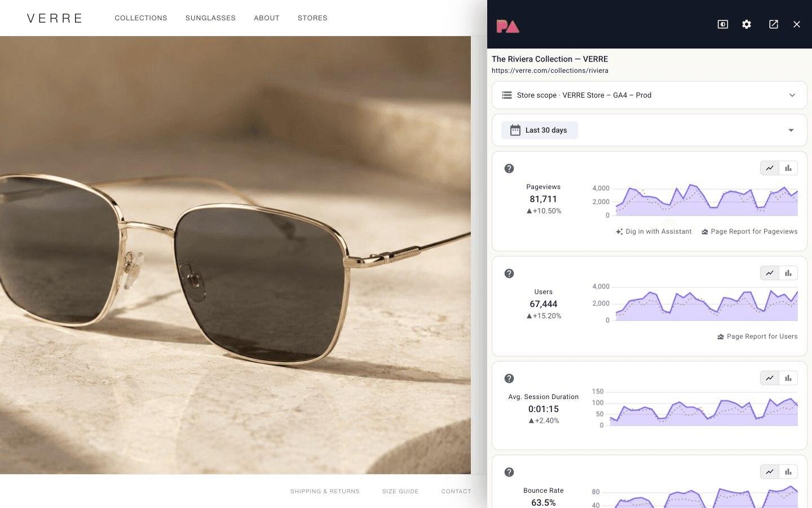Open Dig in with Assistant
Viewport: 812px width, 508px height.
(x=654, y=231)
